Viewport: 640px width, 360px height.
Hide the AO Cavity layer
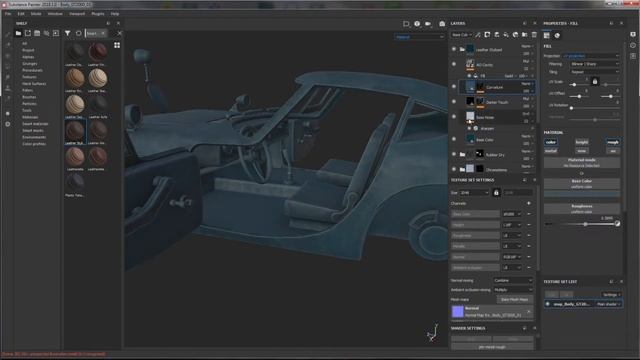coord(454,64)
